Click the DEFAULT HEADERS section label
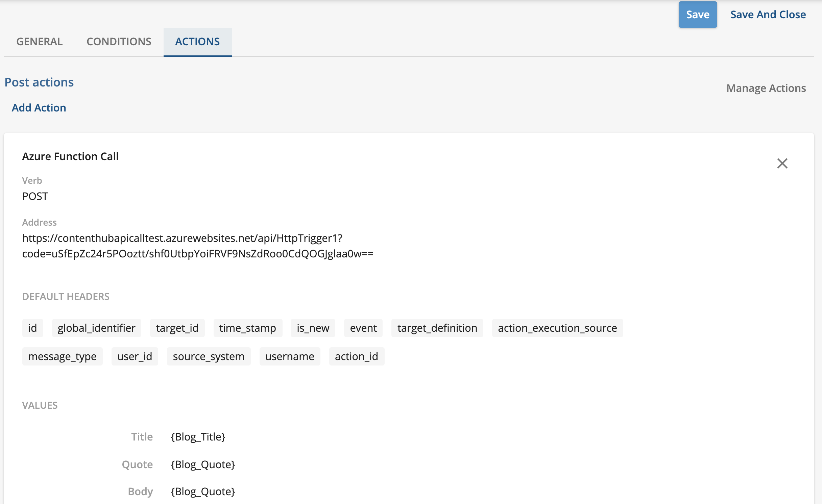 click(x=66, y=296)
